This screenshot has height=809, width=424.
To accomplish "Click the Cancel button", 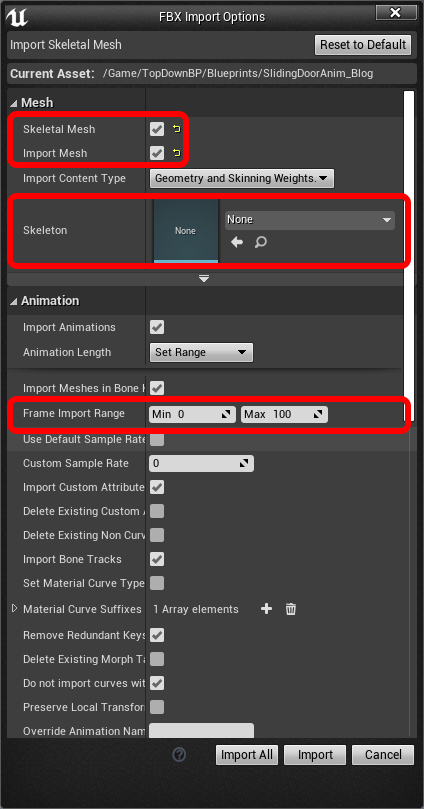I will (x=383, y=755).
